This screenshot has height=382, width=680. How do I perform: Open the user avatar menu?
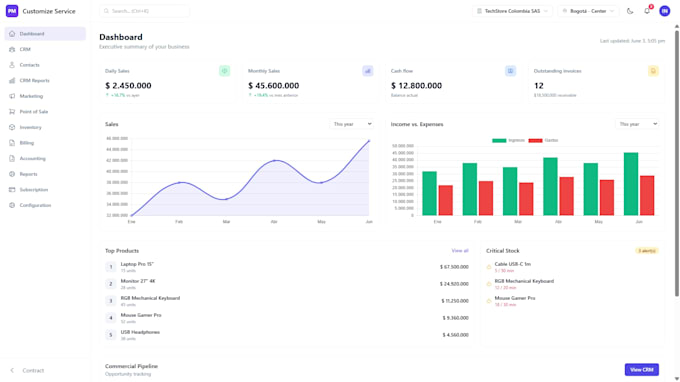tap(664, 11)
